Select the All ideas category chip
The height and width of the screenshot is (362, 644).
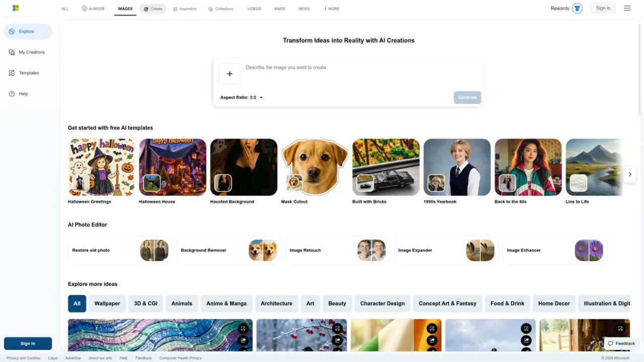click(77, 304)
